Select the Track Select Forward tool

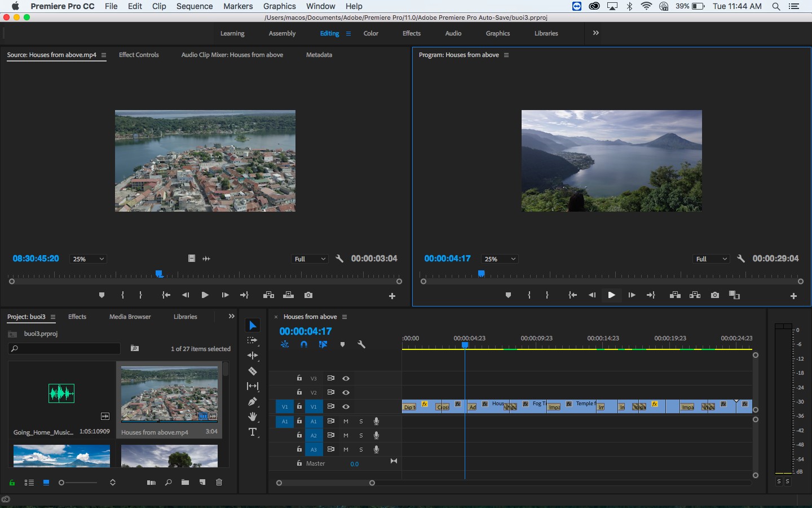pyautogui.click(x=253, y=340)
